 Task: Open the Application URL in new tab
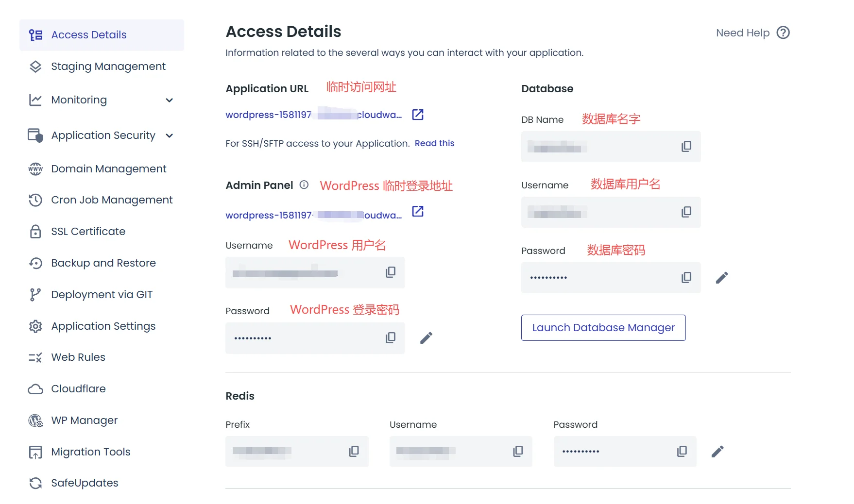417,115
